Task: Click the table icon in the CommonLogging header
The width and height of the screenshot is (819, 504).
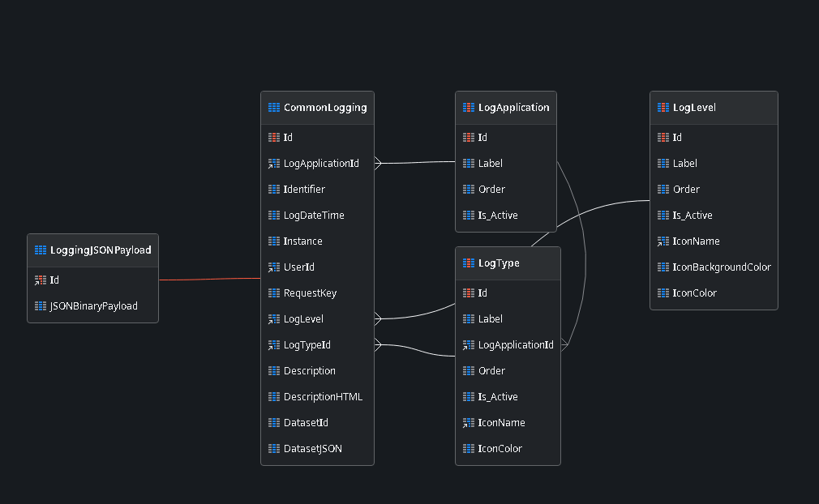Action: point(273,107)
